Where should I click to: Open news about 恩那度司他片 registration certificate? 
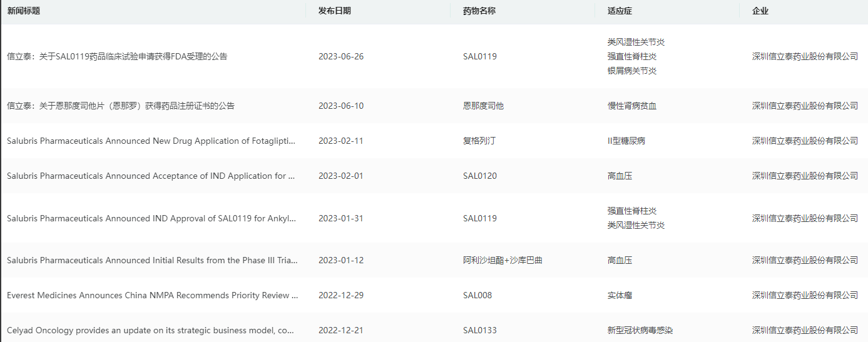[x=121, y=106]
